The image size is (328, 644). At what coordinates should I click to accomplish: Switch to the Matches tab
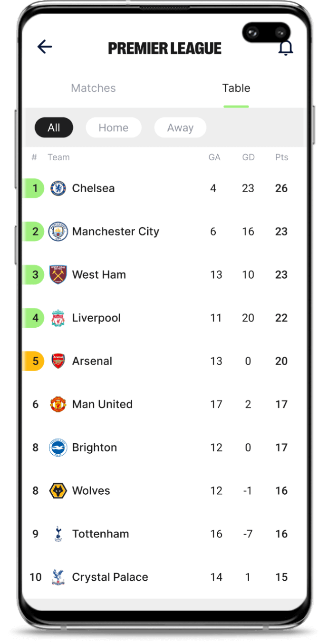tap(93, 88)
